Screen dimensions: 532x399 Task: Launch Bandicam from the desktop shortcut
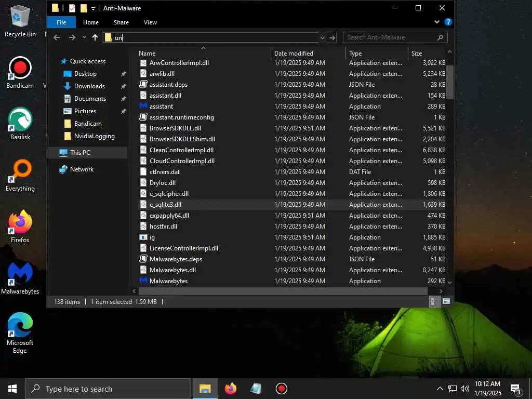tap(20, 72)
